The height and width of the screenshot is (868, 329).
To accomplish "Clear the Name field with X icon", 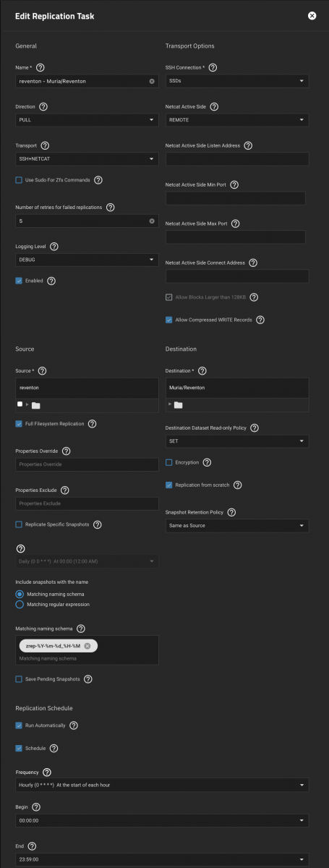I will click(x=152, y=81).
